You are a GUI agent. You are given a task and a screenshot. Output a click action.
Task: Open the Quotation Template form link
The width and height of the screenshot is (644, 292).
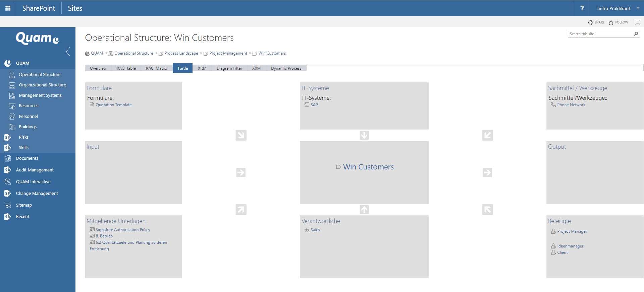tap(113, 105)
